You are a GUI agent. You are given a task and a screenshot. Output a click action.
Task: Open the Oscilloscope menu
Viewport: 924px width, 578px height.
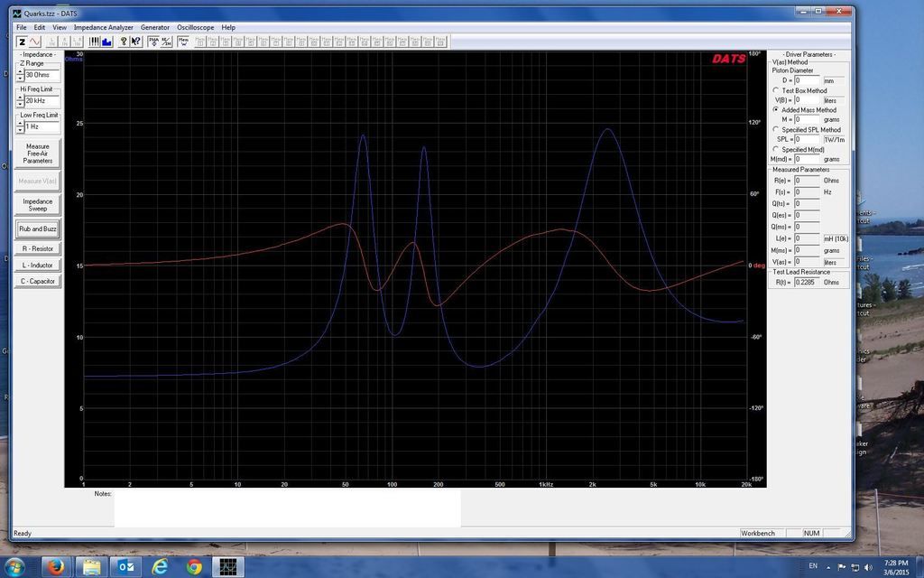[x=195, y=27]
